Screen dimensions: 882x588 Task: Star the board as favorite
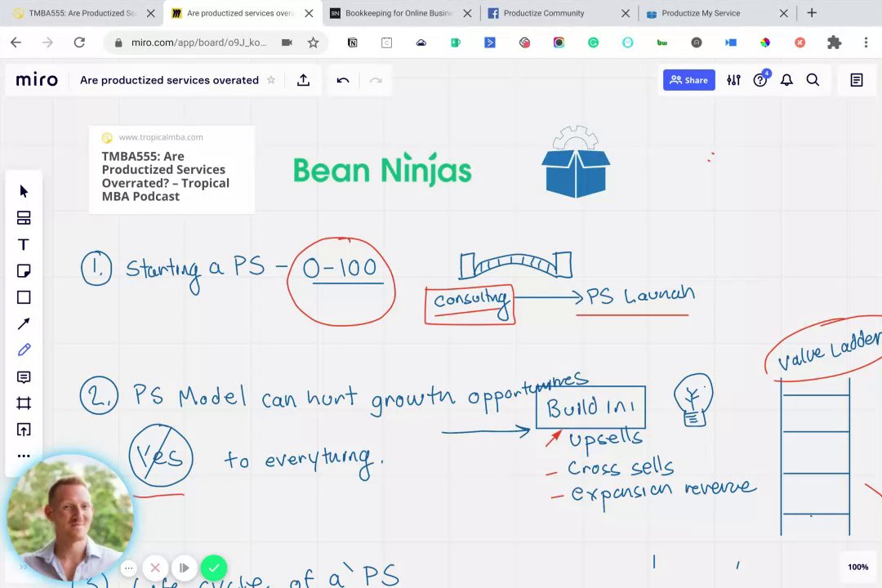[271, 80]
